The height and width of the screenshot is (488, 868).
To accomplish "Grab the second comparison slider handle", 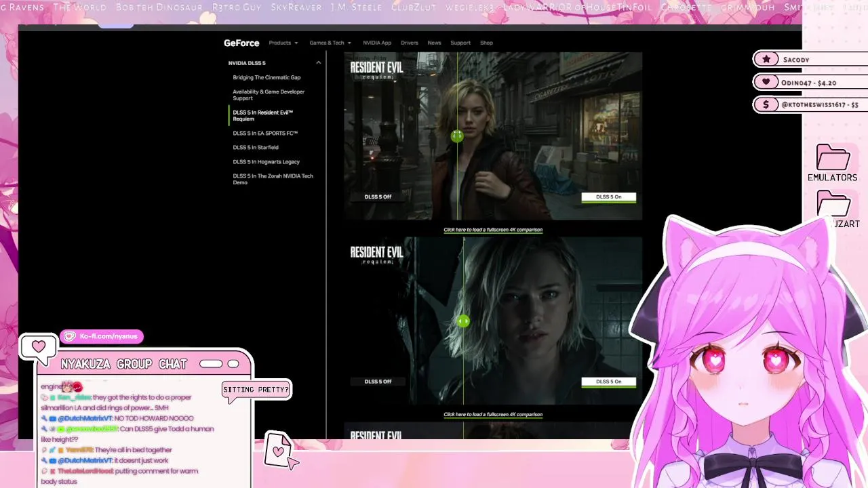I will [x=463, y=321].
